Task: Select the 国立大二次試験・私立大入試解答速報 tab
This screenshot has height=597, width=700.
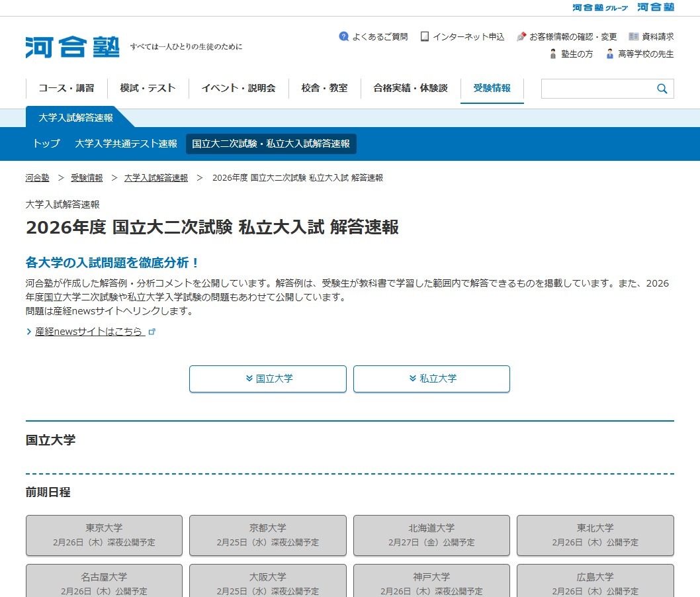Action: tap(271, 144)
